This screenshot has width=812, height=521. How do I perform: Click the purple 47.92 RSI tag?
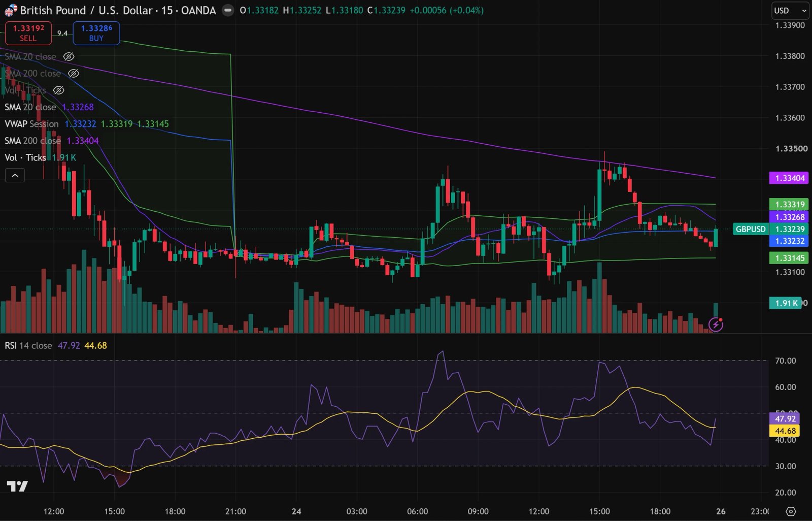(x=785, y=419)
